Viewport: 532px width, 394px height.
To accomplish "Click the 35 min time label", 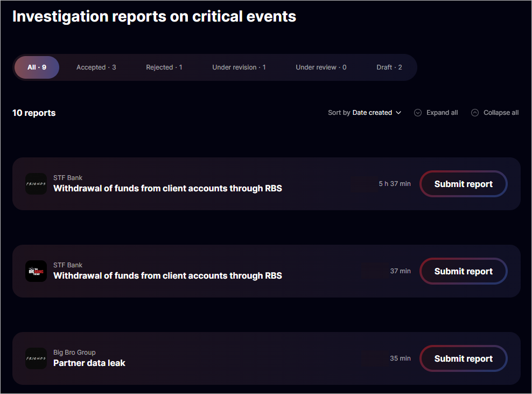I will (x=400, y=358).
